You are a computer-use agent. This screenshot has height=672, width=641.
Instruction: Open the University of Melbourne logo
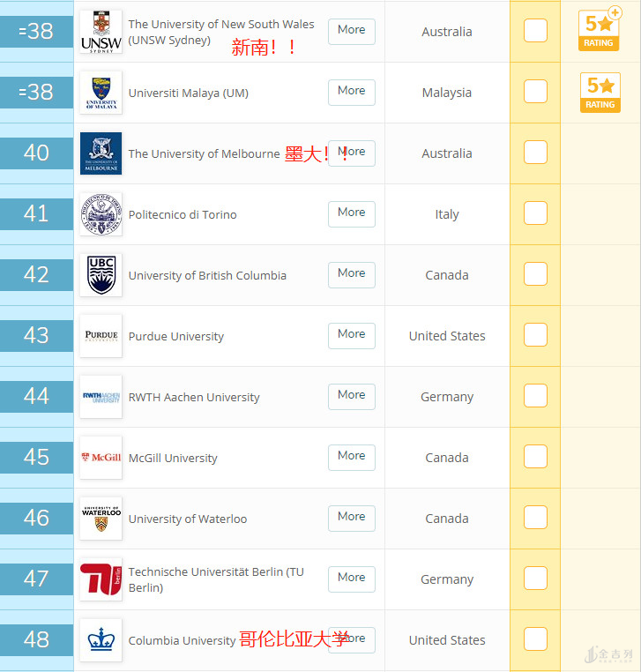pyautogui.click(x=101, y=153)
